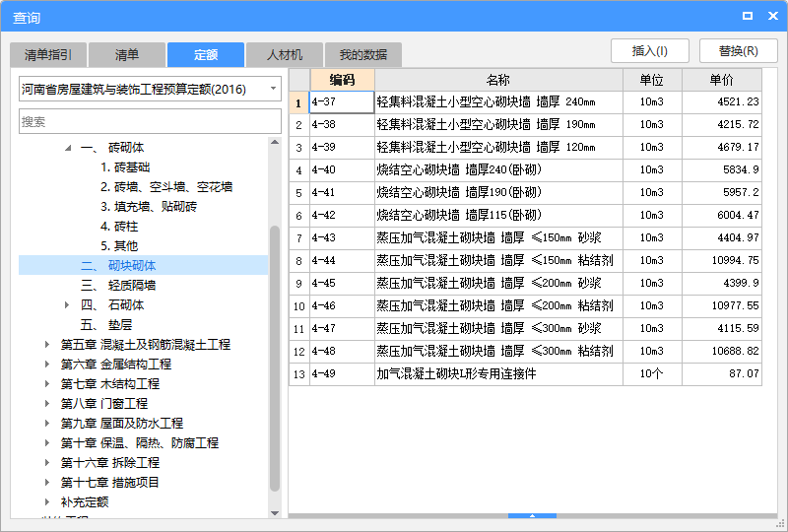The image size is (788, 532).
Task: Select code cell 4-45
Action: click(342, 283)
